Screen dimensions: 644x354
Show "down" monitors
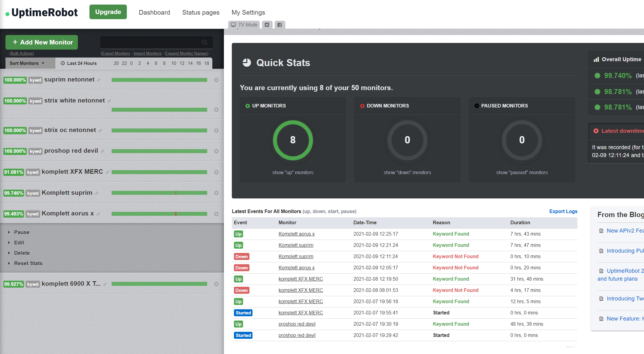tap(407, 172)
